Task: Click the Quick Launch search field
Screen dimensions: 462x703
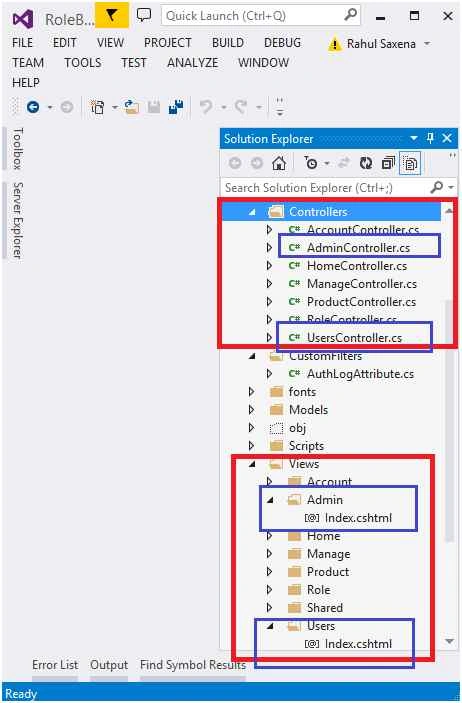Action: click(261, 16)
